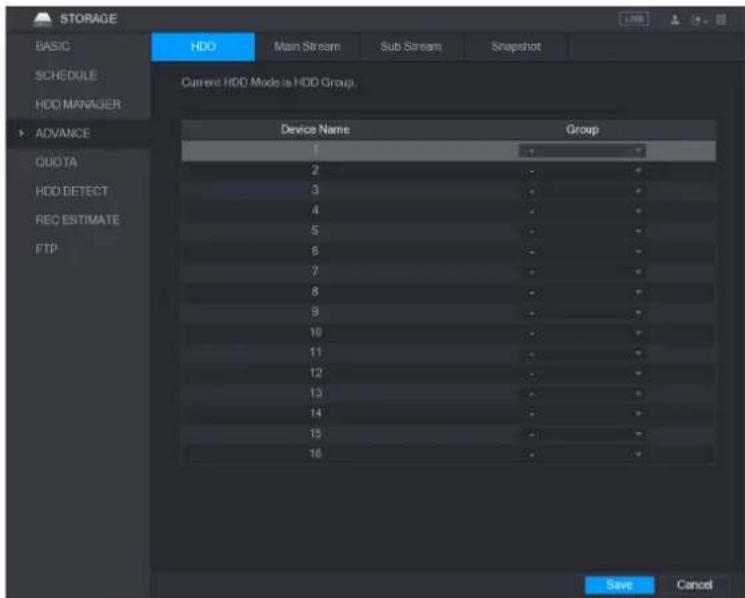Select device name cell 8
The image size is (745, 598).
click(315, 291)
